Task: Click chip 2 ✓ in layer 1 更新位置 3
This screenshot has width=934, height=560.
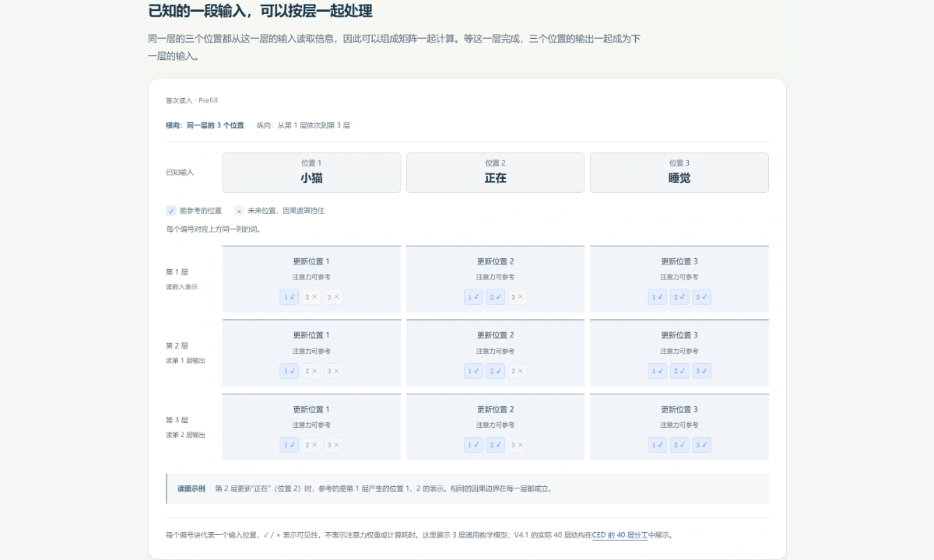Action: 679,297
